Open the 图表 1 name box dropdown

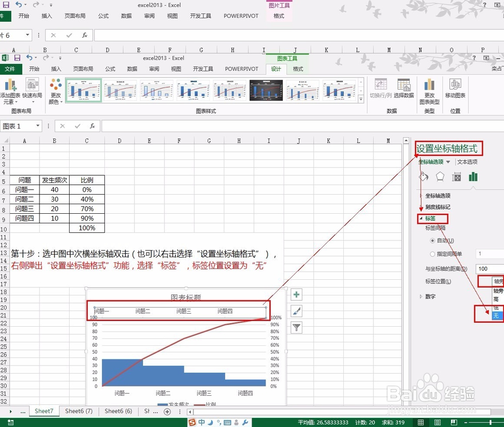click(x=38, y=126)
